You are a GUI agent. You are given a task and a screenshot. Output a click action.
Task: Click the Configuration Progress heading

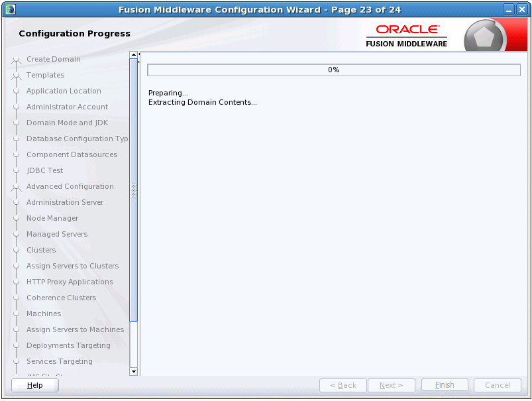coord(75,34)
